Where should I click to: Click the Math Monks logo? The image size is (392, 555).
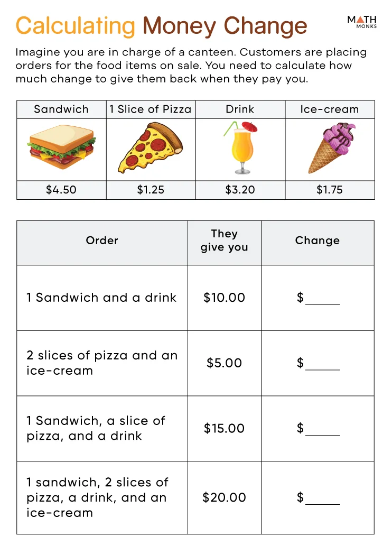361,22
